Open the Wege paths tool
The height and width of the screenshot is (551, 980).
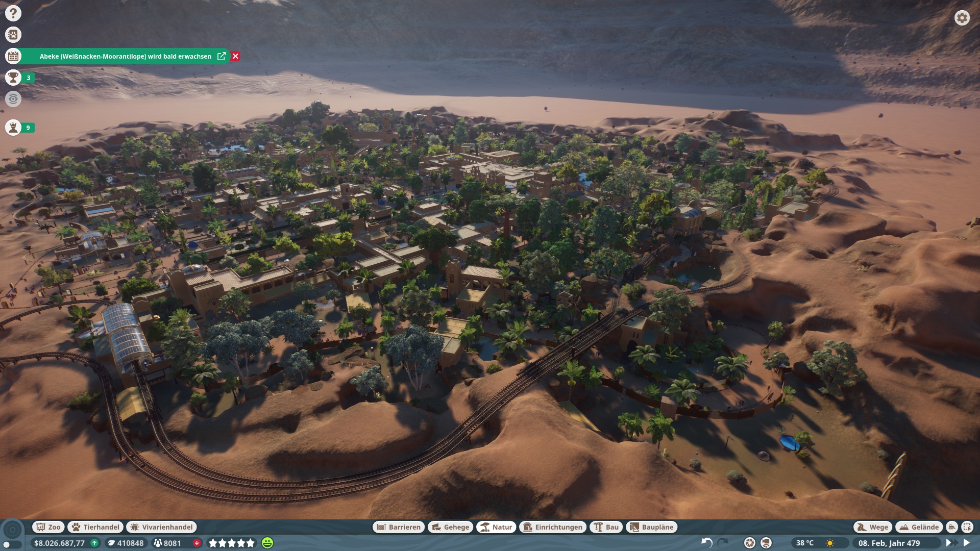[873, 527]
